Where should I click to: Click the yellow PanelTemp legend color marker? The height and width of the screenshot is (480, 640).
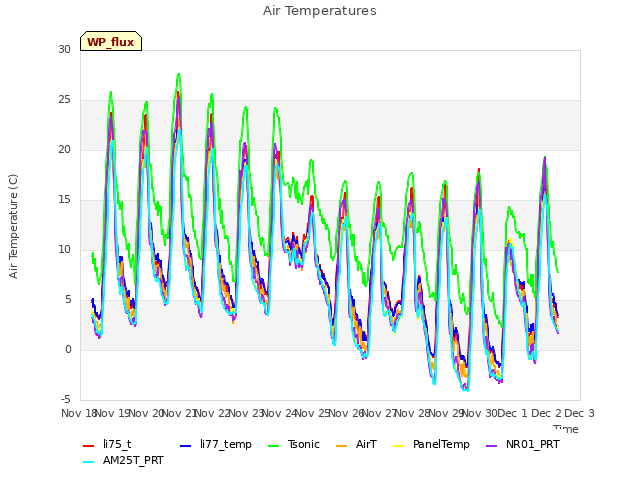tap(398, 446)
